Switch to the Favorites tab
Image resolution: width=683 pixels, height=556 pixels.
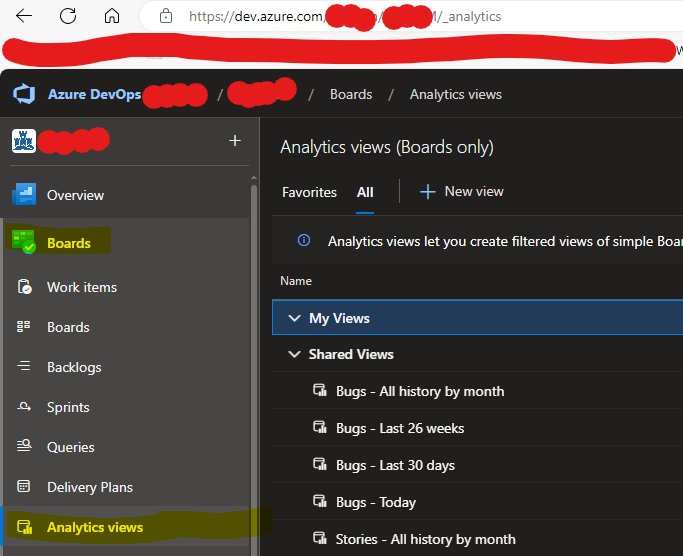pos(309,192)
